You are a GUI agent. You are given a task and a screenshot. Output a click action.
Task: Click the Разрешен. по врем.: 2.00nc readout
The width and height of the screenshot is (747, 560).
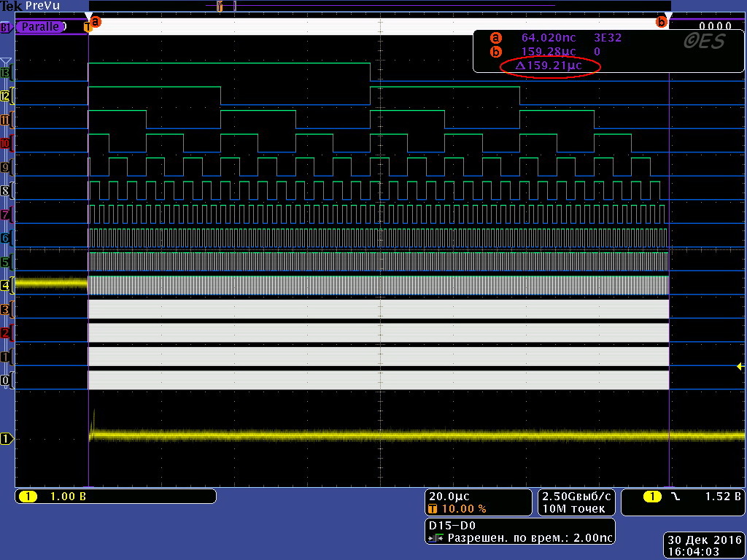point(531,539)
